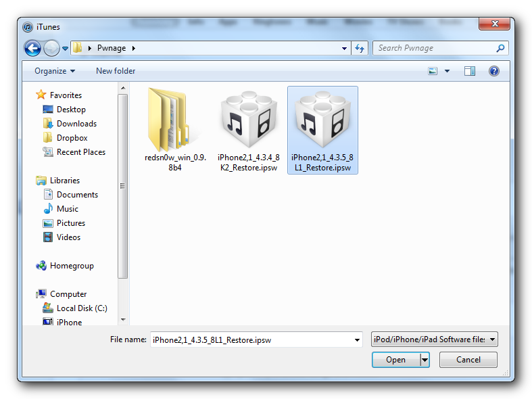The image size is (532, 399).
Task: Click the Cancel button
Action: [x=468, y=360]
